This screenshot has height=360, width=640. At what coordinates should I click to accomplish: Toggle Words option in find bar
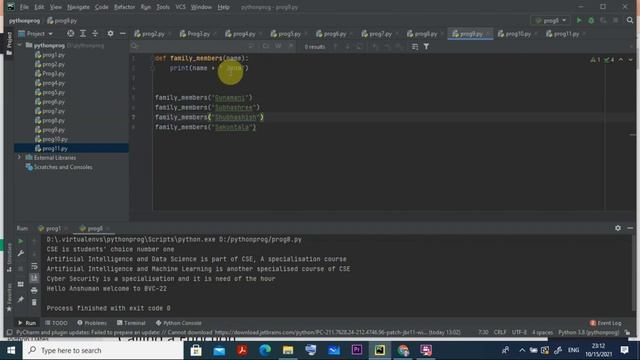[x=278, y=47]
